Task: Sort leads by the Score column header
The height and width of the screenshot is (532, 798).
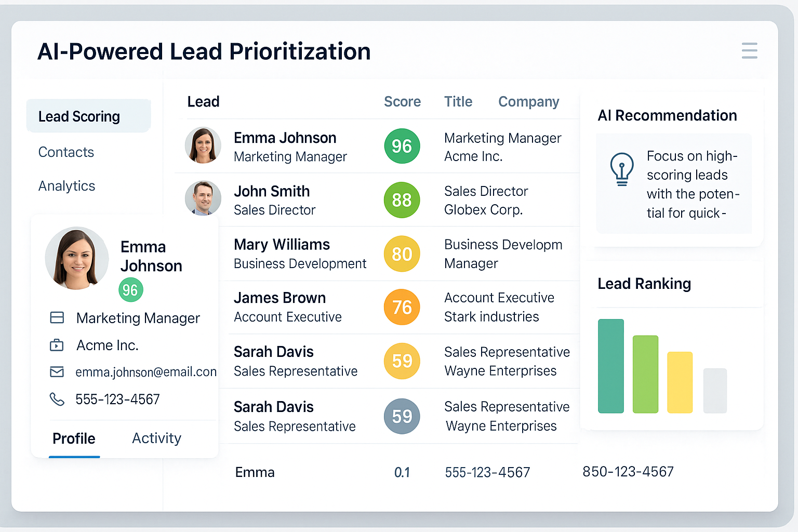Action: (402, 102)
